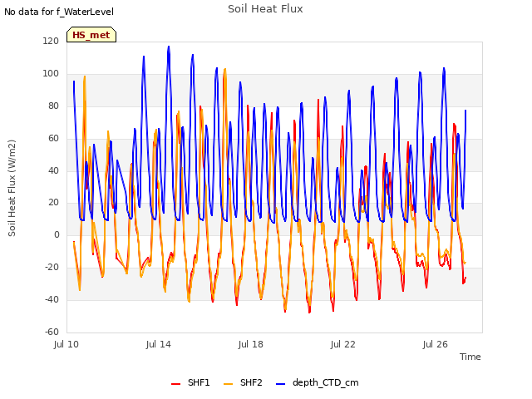Click the '20' y-axis tick label
The height and width of the screenshot is (399, 532).
pos(53,203)
